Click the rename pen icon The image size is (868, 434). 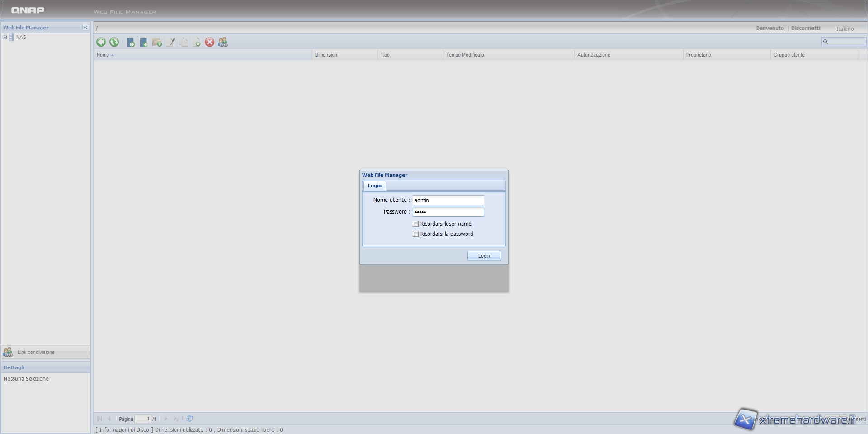pos(170,43)
